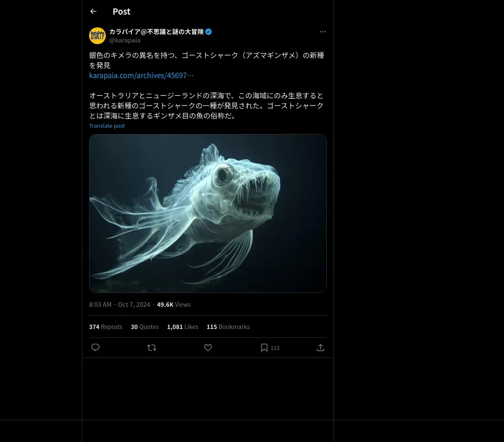
Task: Open the karapaia profile avatar
Action: [97, 36]
